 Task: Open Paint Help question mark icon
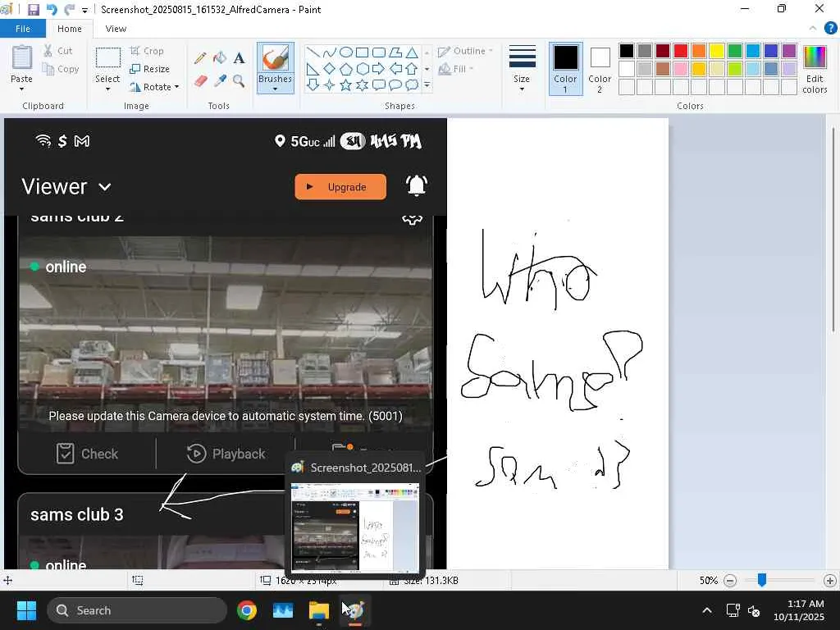pyautogui.click(x=830, y=29)
